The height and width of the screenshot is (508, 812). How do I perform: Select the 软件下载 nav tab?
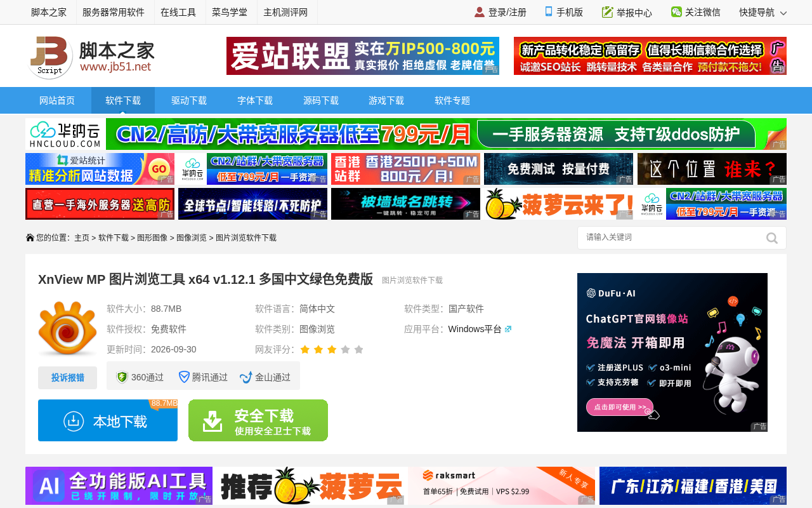click(123, 100)
